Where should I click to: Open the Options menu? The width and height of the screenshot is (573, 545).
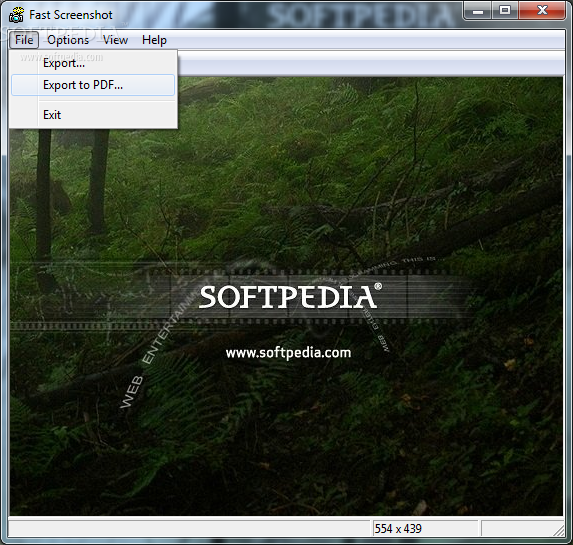pyautogui.click(x=68, y=40)
